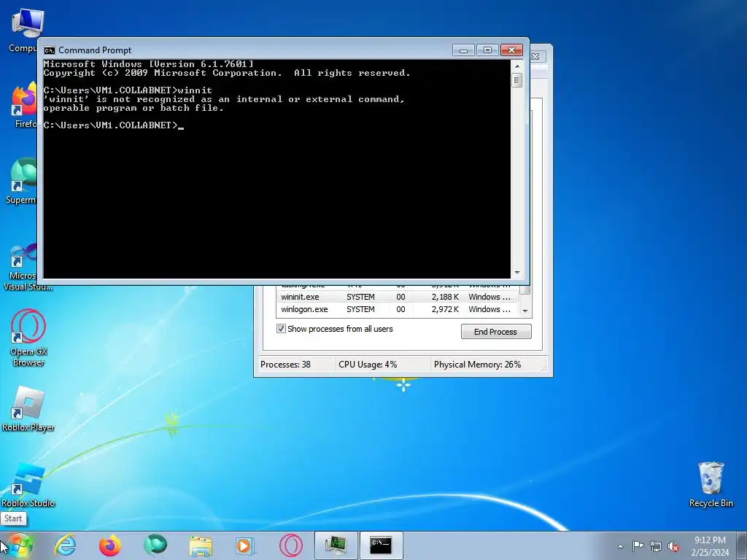This screenshot has height=560, width=747.
Task: Open the Recycle Bin on desktop
Action: [711, 484]
